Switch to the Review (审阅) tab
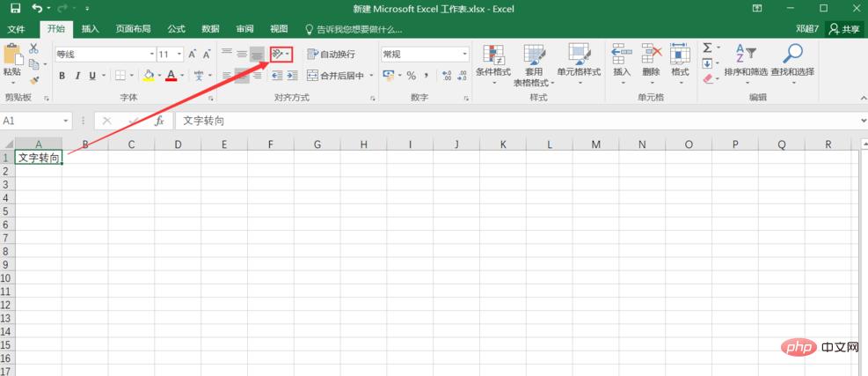 point(244,29)
